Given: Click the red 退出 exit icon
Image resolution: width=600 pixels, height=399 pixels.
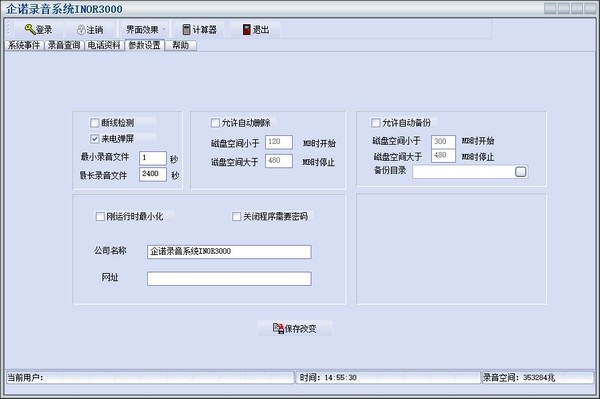Looking at the screenshot, I should [x=246, y=29].
